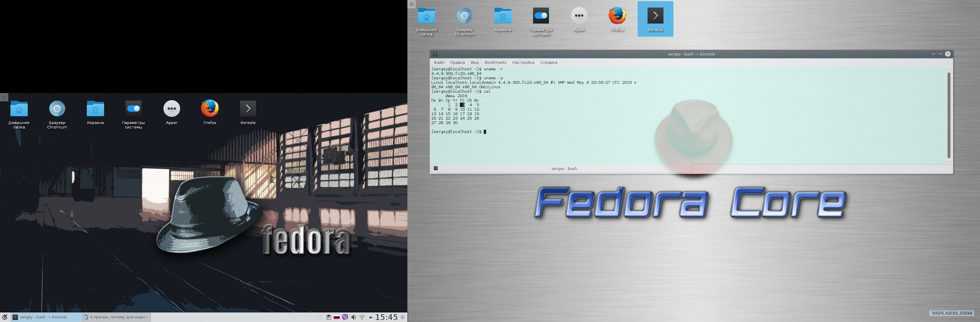The image size is (980, 322).
Task: Launch Браузер Chromium on the dark hat-wallpaper desktop
Action: pos(57,114)
